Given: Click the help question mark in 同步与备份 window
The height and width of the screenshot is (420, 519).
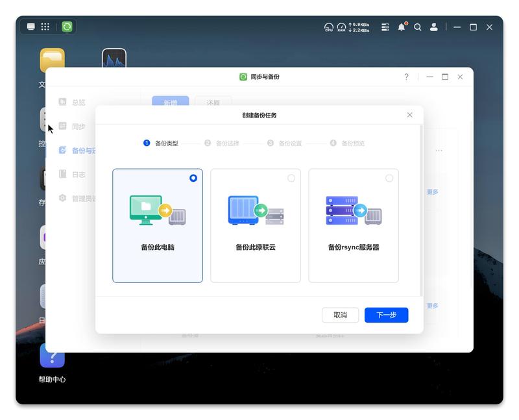Looking at the screenshot, I should [x=406, y=77].
